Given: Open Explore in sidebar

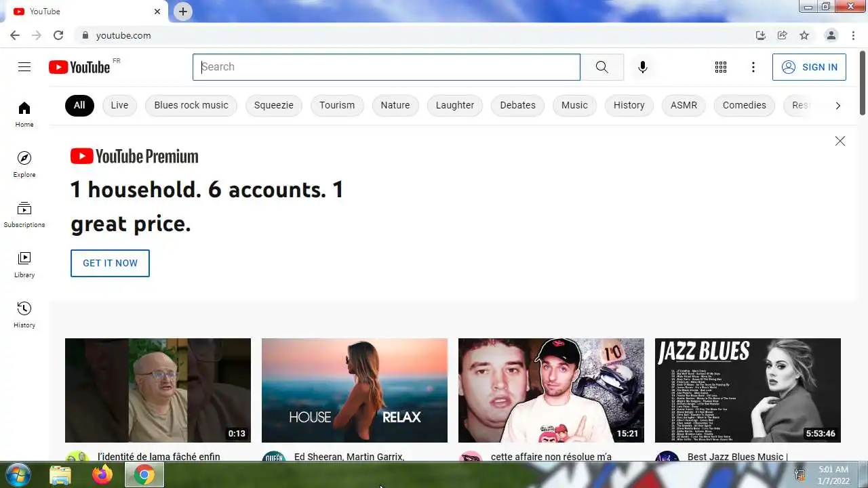Looking at the screenshot, I should 24,165.
